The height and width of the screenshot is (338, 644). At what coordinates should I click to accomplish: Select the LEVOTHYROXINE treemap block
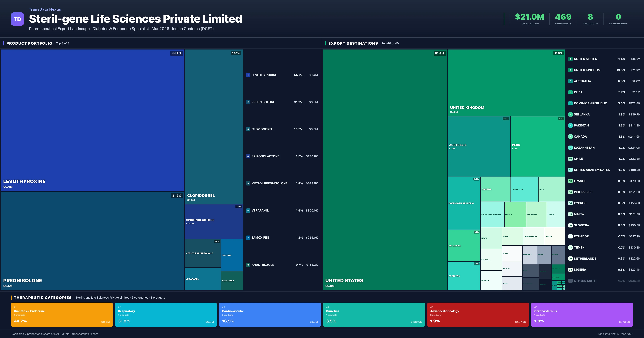tap(92, 120)
